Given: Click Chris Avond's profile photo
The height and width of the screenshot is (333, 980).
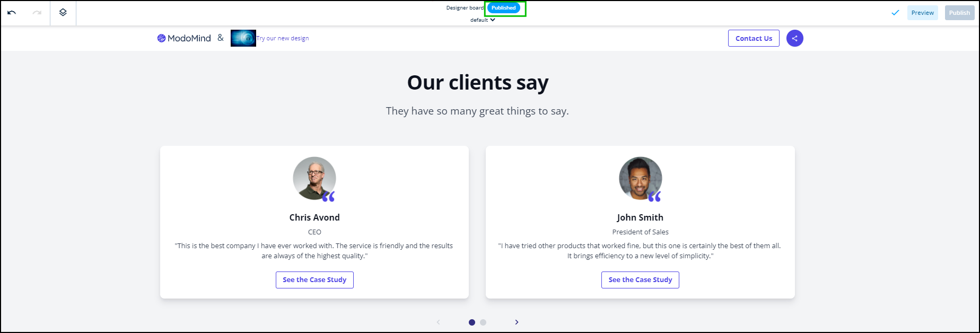Looking at the screenshot, I should pos(314,178).
